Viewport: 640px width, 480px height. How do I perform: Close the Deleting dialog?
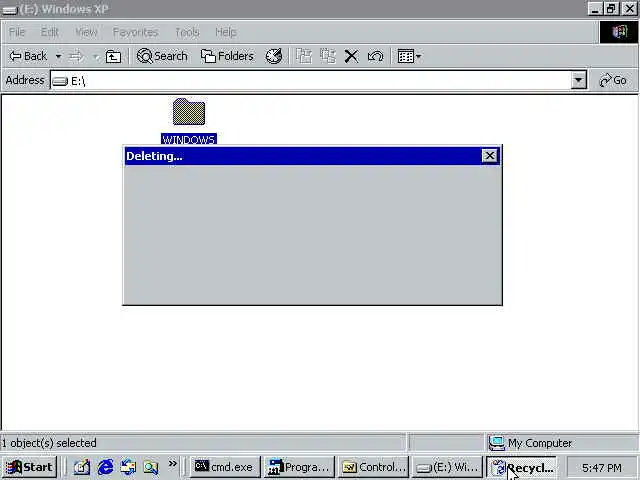(490, 156)
